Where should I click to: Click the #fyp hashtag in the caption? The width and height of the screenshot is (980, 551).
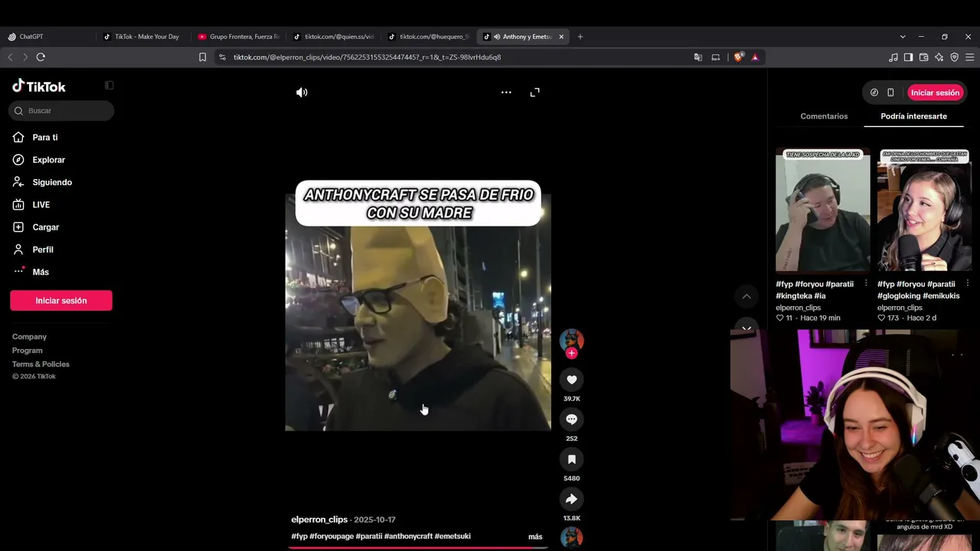point(299,536)
